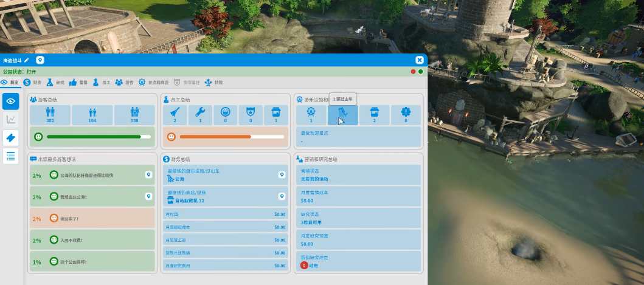Click the 月度研究费用 research cost row
Viewport: 644px width, 285px height.
[226, 266]
